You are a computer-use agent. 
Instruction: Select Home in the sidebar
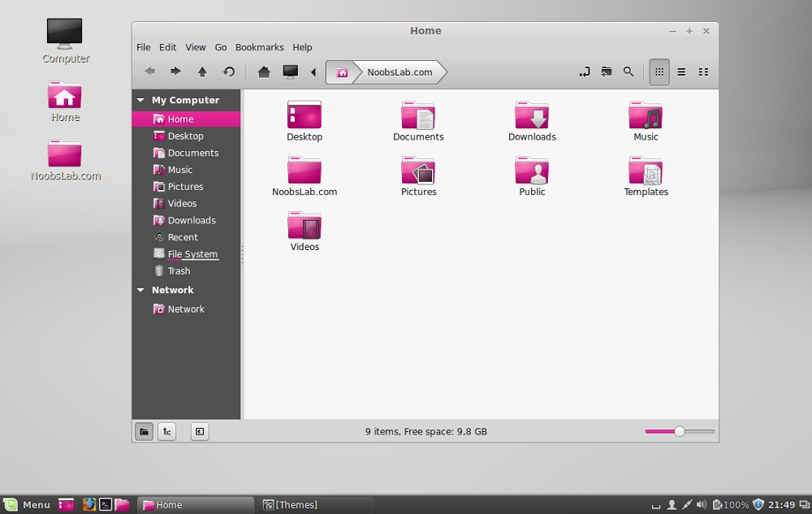coord(187,119)
